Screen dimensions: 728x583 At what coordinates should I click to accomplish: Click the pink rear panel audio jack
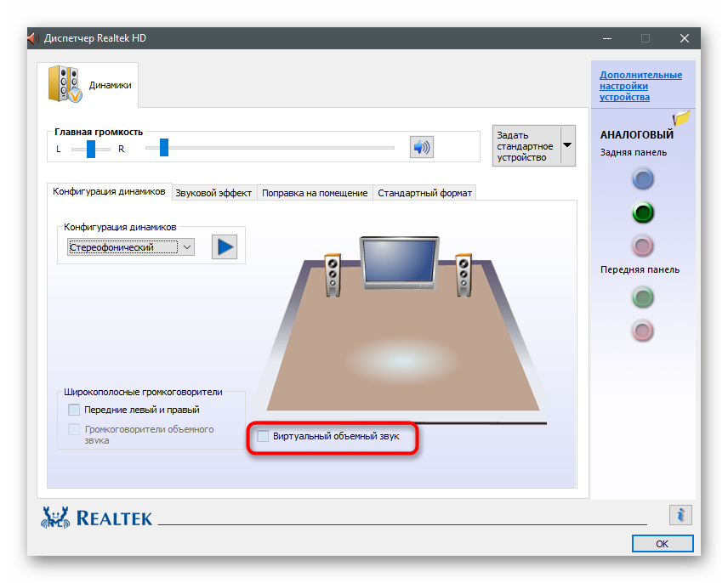[x=643, y=246]
